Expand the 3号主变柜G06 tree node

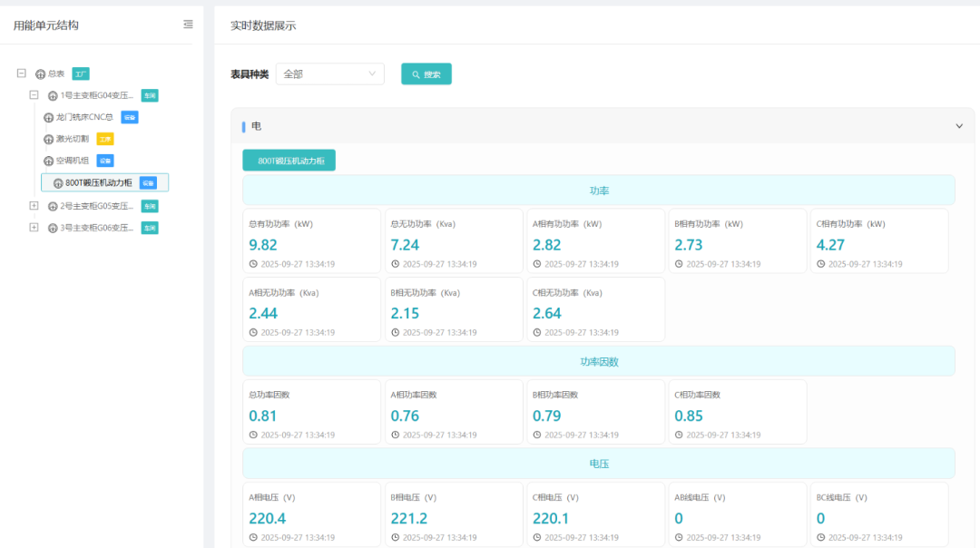point(34,228)
